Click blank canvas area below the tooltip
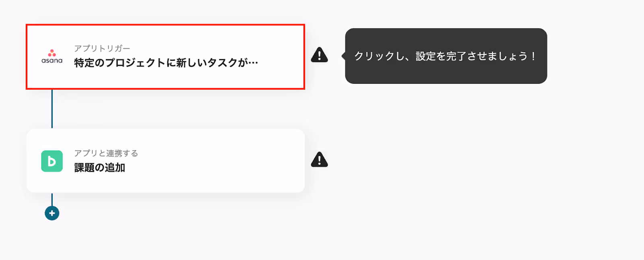The image size is (644, 260). 446,161
